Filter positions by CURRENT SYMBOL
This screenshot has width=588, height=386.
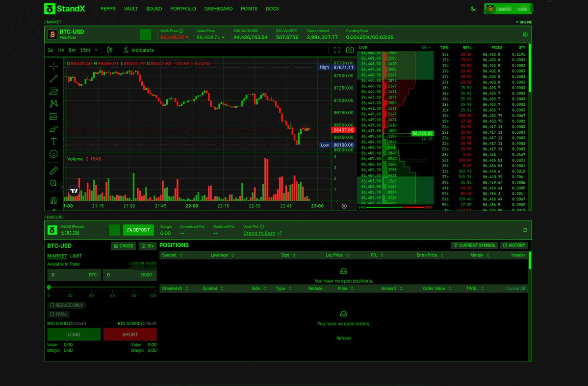coord(474,245)
